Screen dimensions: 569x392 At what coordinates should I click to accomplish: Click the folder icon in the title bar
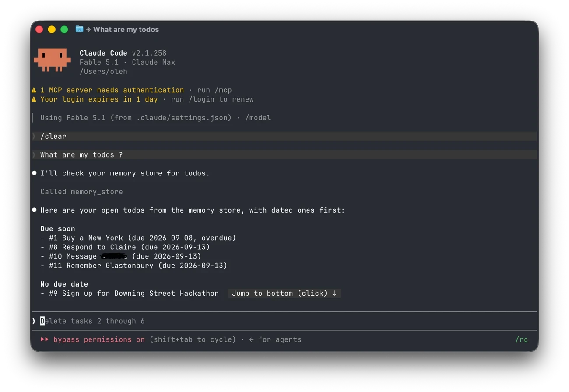pos(79,29)
